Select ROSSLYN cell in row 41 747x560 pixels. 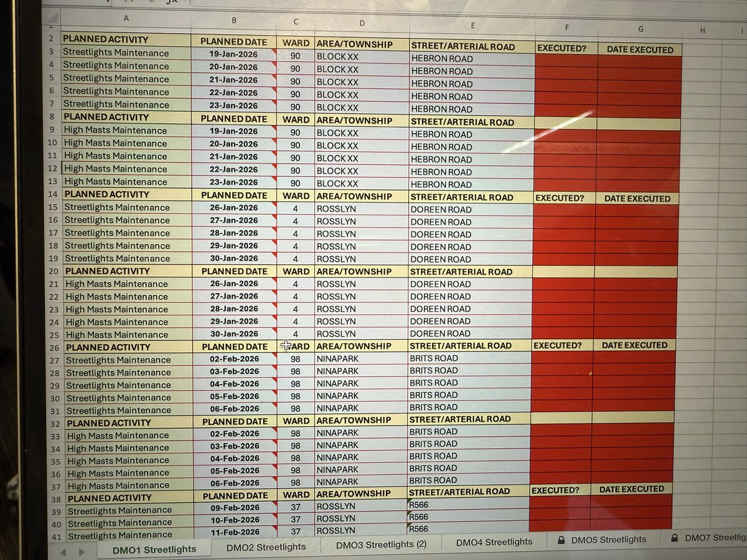click(361, 530)
